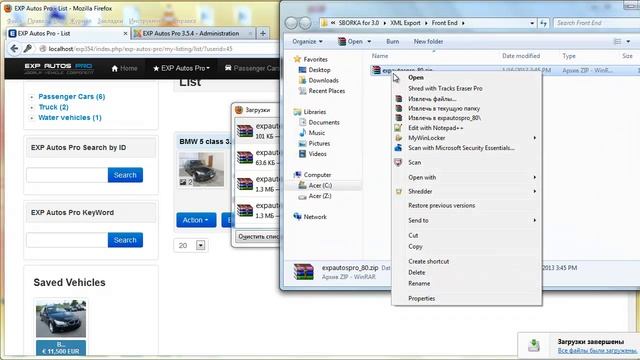Click the BMW listing car thumbnail
The image size is (640, 360).
201,169
